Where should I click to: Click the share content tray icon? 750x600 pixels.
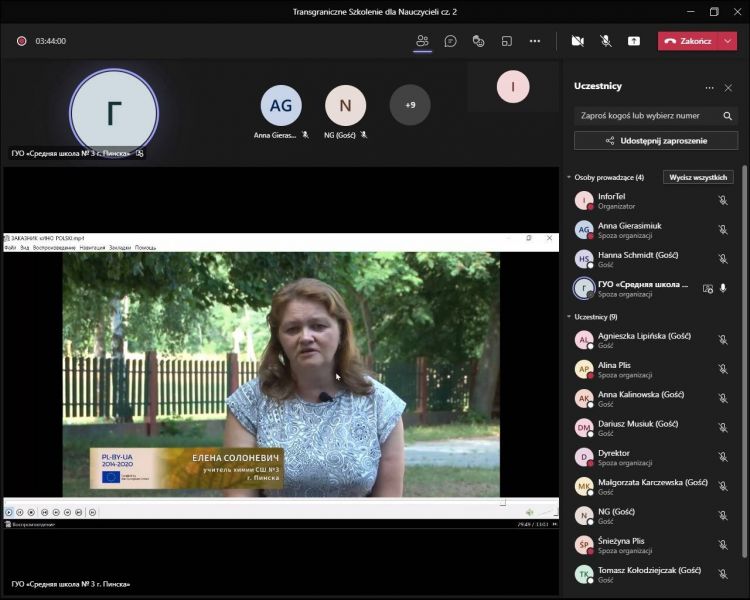coord(633,41)
